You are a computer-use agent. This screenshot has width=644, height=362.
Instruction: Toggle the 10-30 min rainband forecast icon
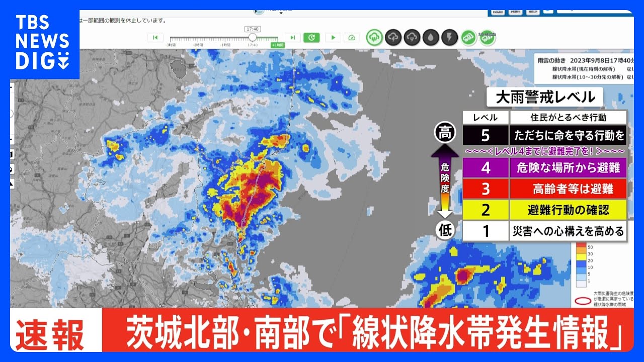click(487, 38)
